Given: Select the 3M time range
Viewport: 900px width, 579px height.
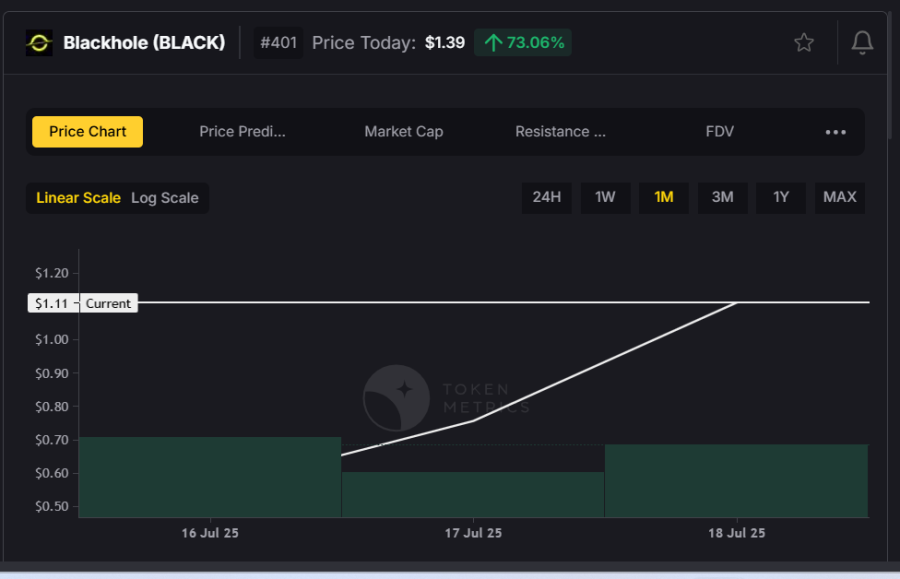Looking at the screenshot, I should (722, 197).
